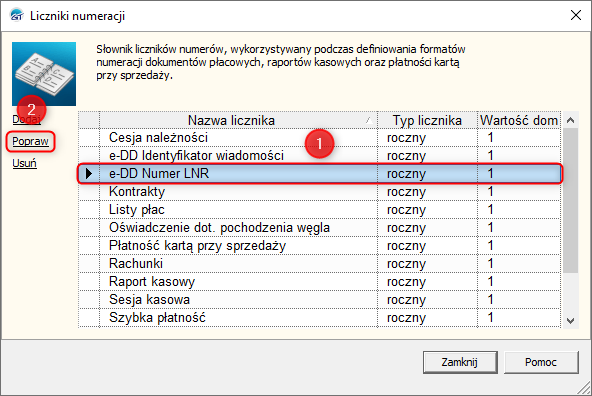The width and height of the screenshot is (592, 396).
Task: Click the app logo in title bar
Action: click(x=17, y=15)
